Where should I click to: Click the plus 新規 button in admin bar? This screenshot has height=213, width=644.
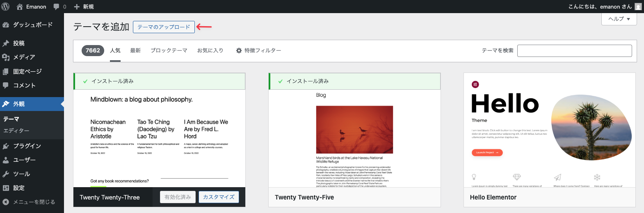(84, 7)
